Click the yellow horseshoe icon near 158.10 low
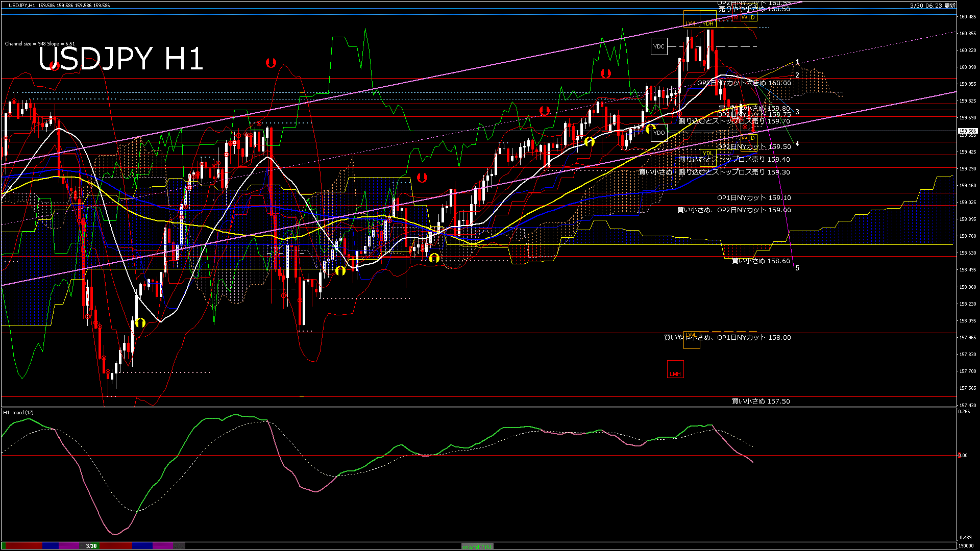 pos(141,322)
